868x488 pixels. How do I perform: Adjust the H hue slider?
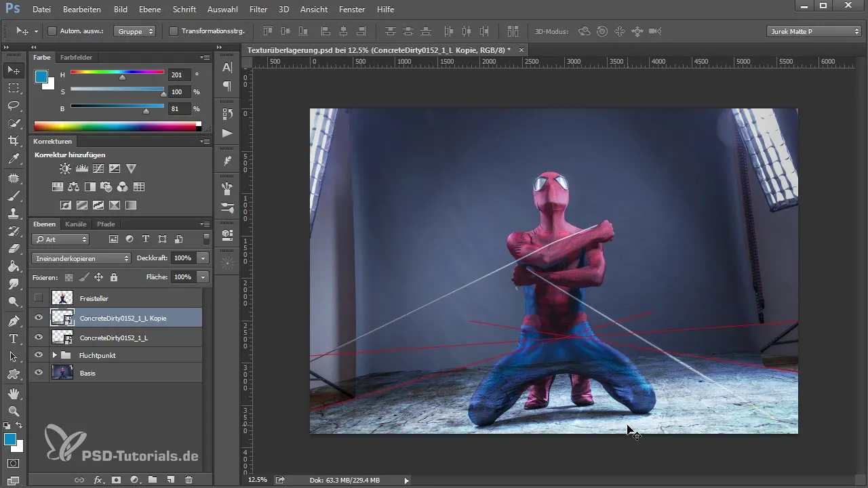122,77
